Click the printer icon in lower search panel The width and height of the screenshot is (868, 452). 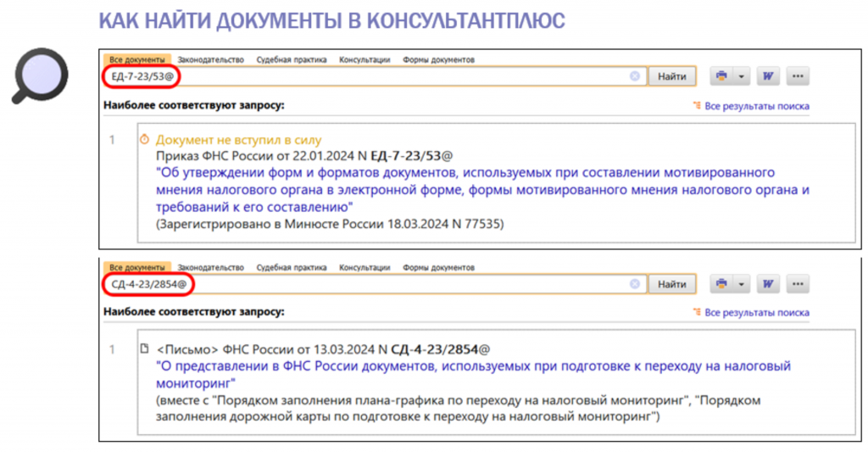[721, 283]
